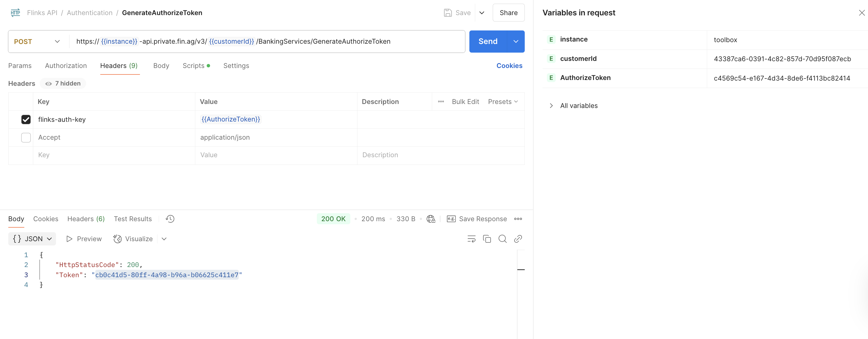Open the JSON format dropdown
The height and width of the screenshot is (339, 868).
click(32, 239)
